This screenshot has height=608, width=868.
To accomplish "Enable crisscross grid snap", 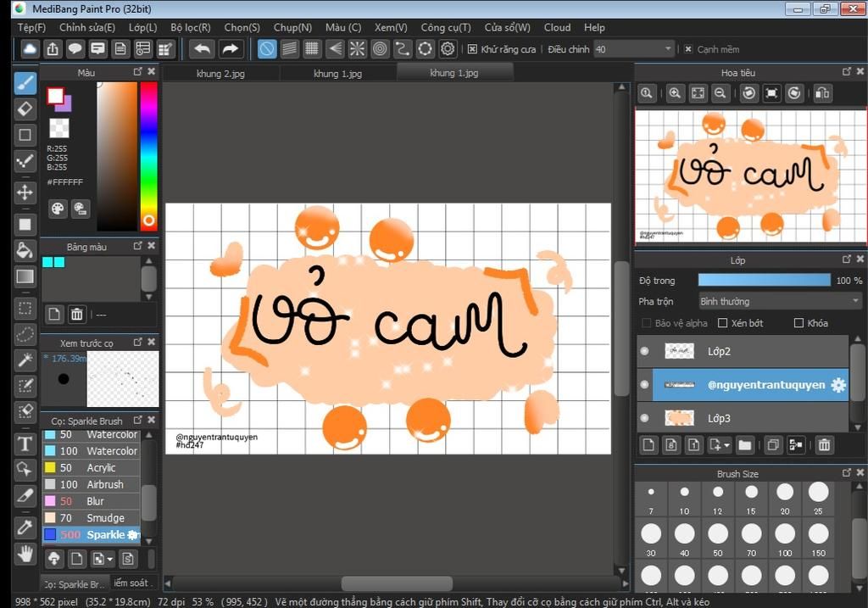I will coord(312,49).
